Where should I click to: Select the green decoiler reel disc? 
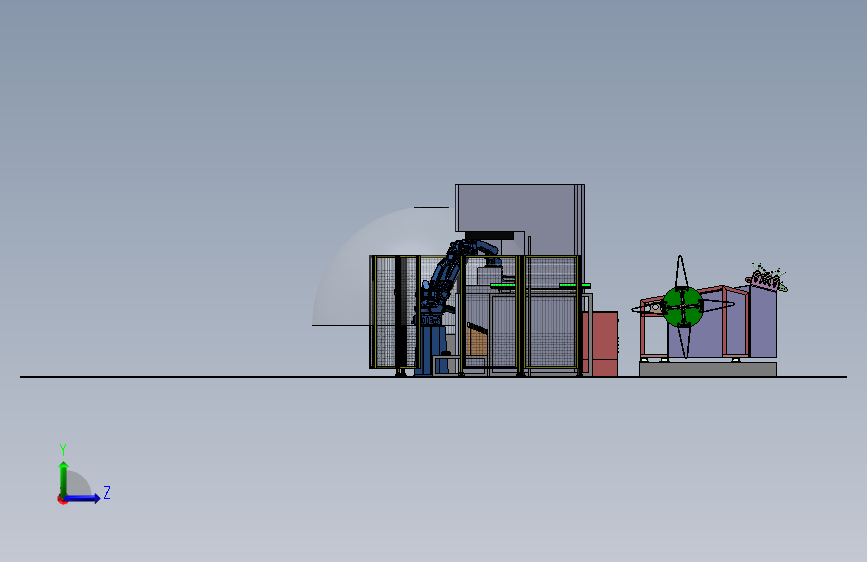(683, 307)
